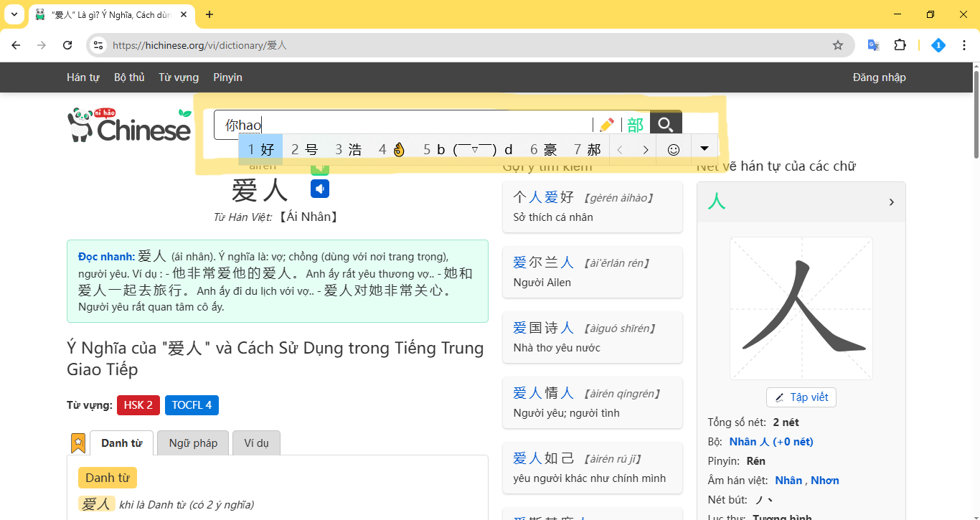Open Hán tự menu
980x520 pixels.
coord(83,77)
